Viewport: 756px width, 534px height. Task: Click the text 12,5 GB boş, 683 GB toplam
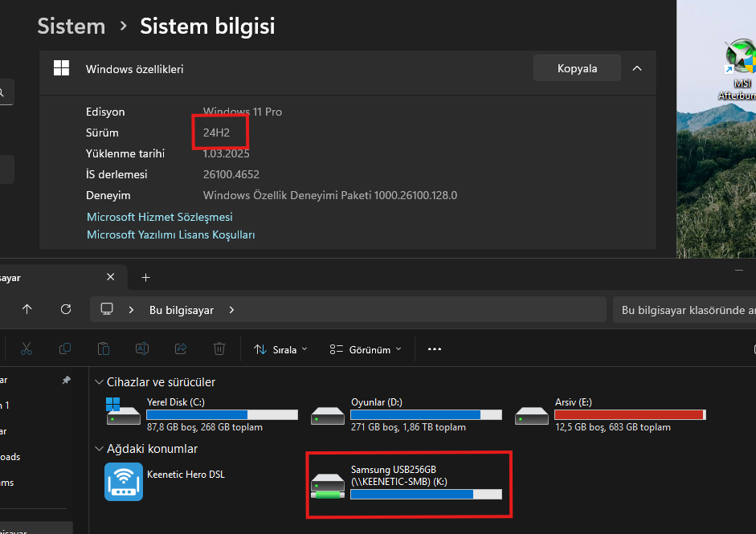[613, 427]
